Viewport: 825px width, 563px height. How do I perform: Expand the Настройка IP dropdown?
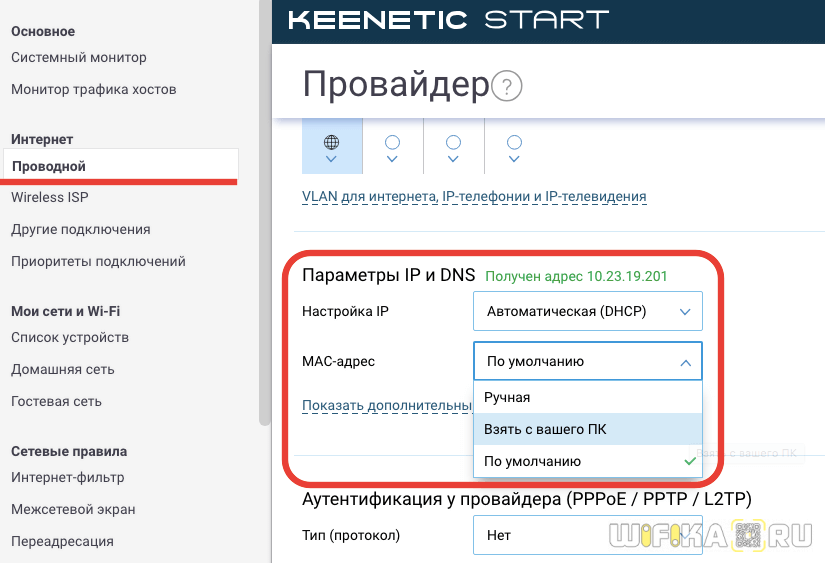(x=587, y=311)
